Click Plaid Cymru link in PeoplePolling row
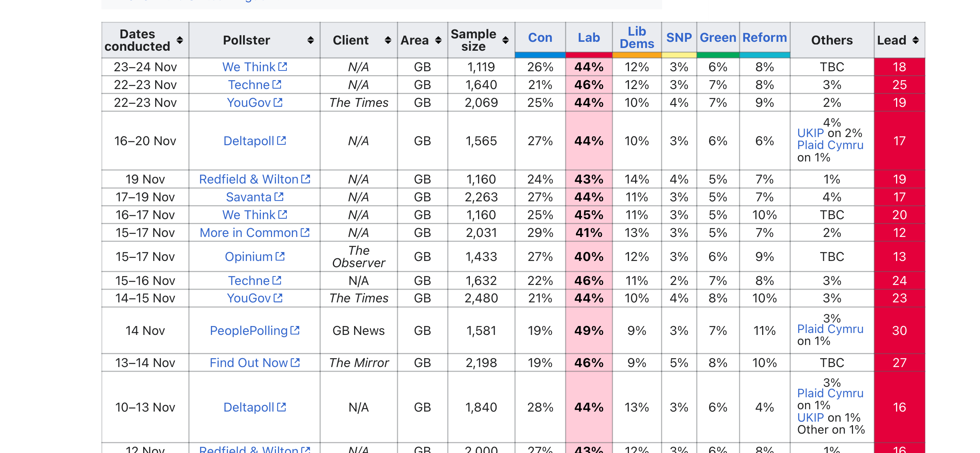980x453 pixels. 830,329
